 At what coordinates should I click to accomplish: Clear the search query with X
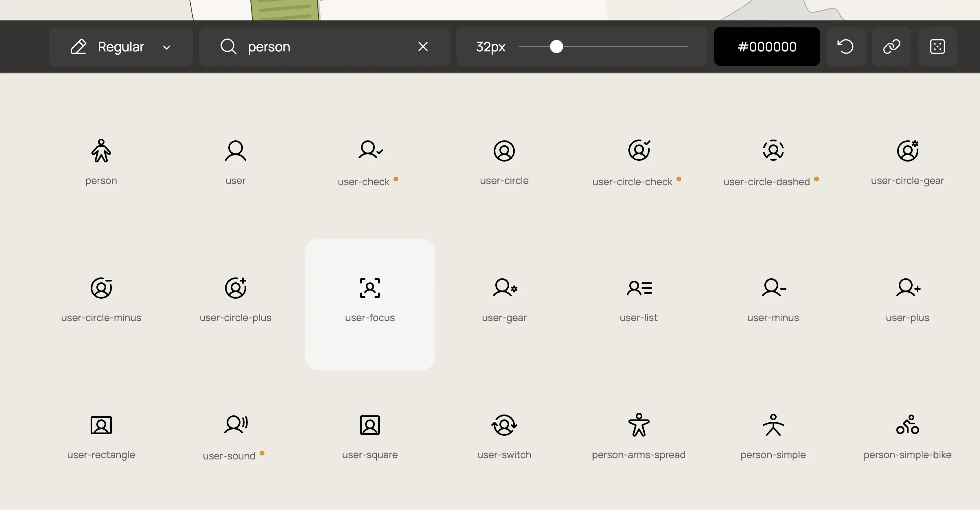[x=423, y=47]
